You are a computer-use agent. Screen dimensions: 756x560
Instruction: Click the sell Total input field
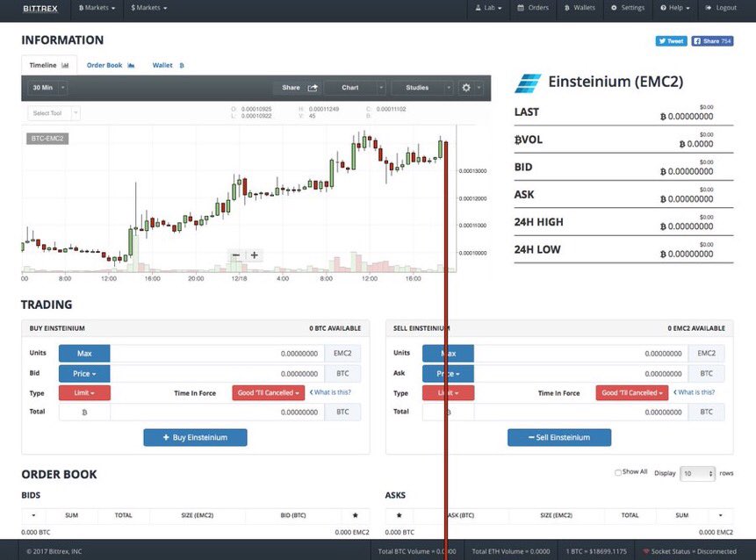coord(581,412)
